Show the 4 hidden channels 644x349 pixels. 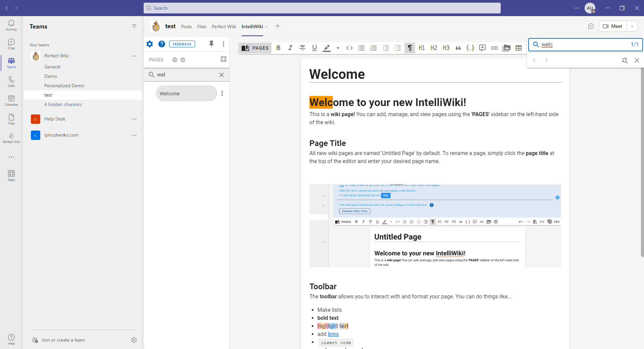63,104
